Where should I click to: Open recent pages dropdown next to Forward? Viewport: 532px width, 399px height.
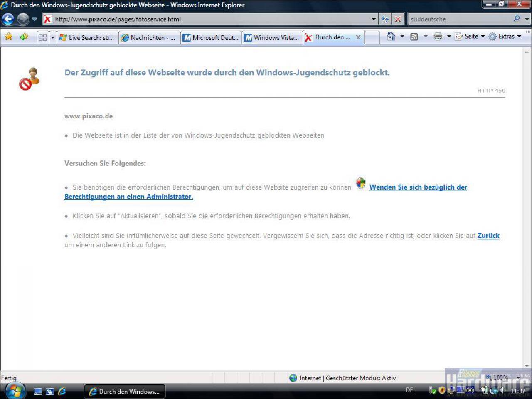coord(34,19)
